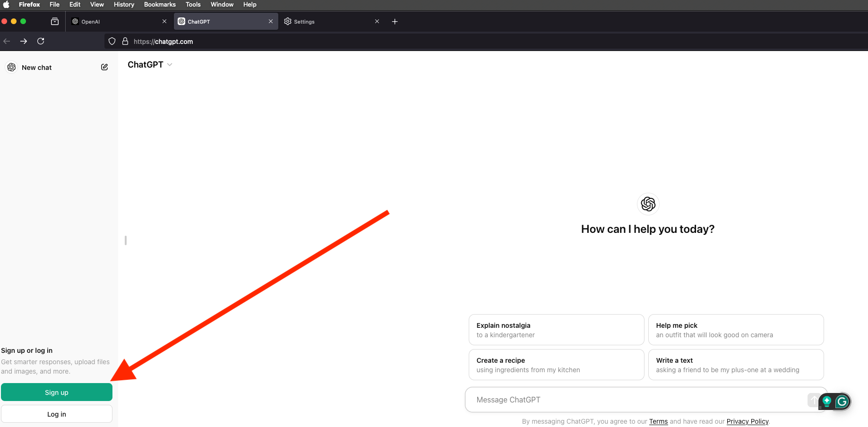
Task: Click the New chat label in sidebar
Action: (37, 68)
